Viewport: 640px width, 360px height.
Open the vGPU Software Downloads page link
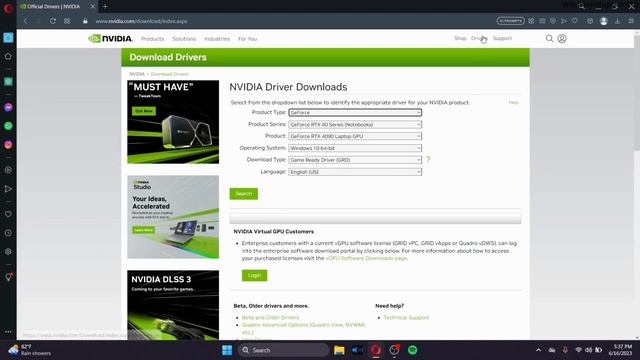[x=367, y=258]
